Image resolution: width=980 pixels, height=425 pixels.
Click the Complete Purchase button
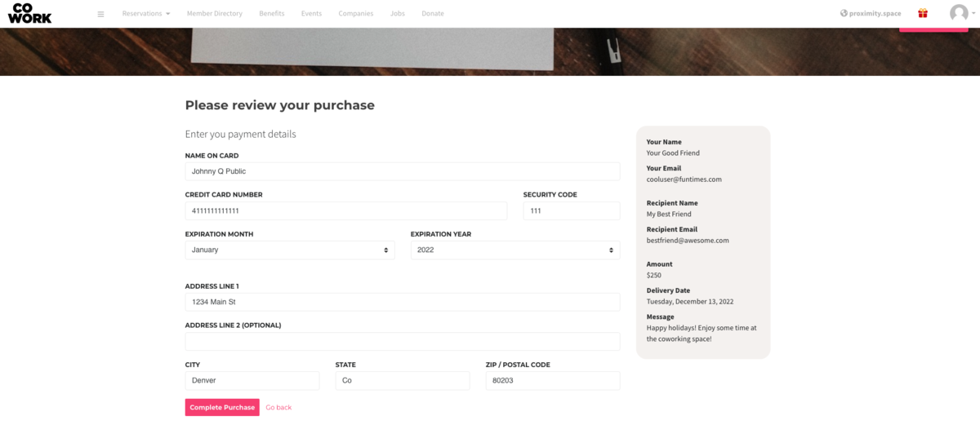click(x=222, y=407)
